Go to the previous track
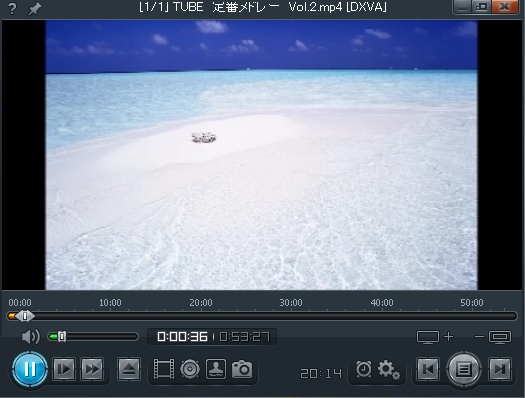The width and height of the screenshot is (525, 398). coord(428,369)
